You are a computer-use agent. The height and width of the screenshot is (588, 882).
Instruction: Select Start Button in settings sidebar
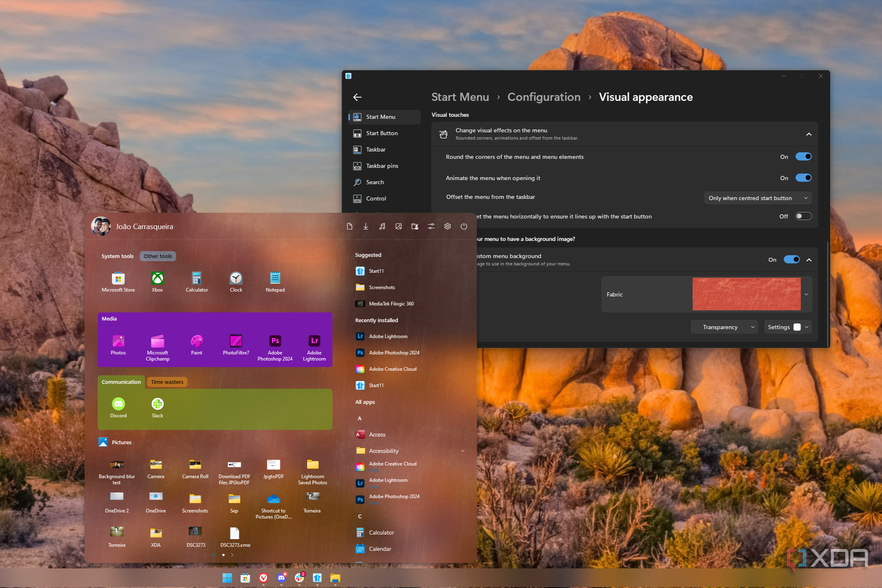click(384, 133)
